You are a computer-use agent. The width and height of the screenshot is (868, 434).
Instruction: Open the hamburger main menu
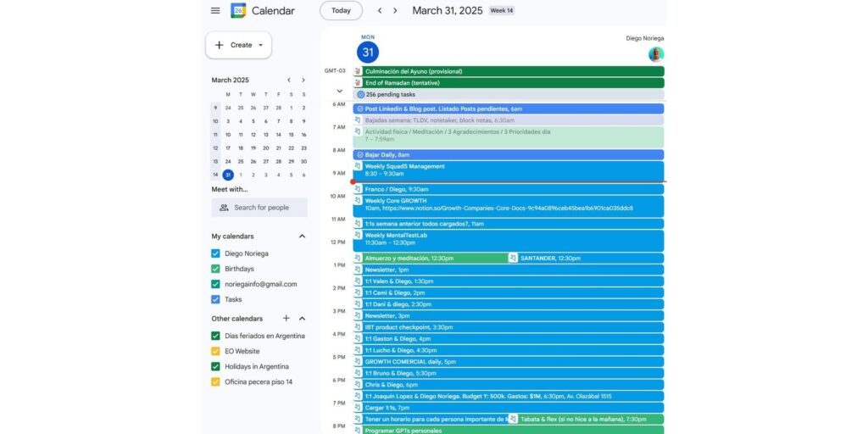click(x=215, y=11)
